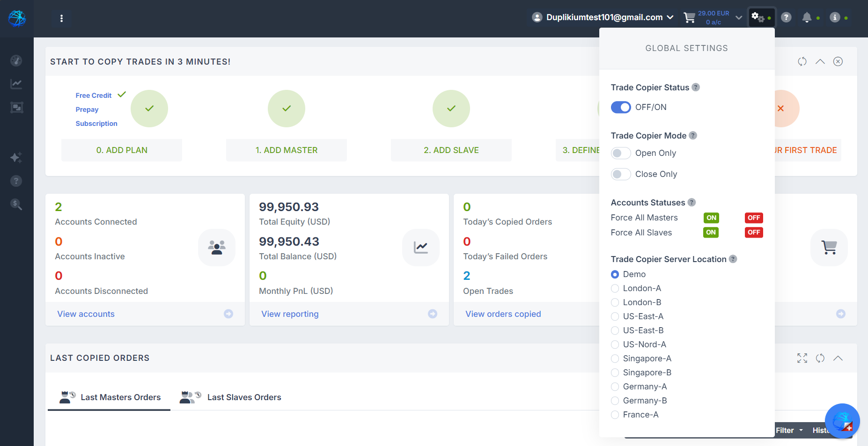Viewport: 868px width, 446px height.
Task: Click the shopping cart icon in header
Action: [x=689, y=18]
